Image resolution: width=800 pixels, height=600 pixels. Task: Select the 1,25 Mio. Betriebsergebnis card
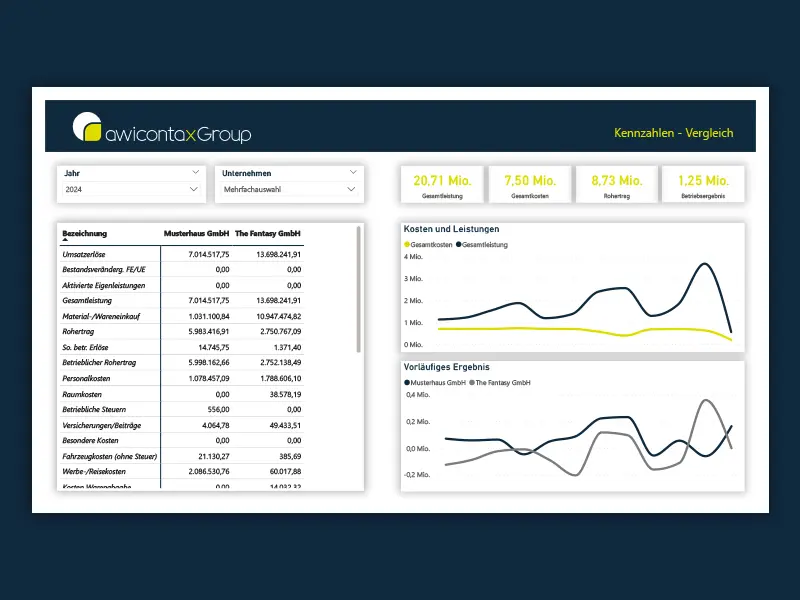click(703, 185)
